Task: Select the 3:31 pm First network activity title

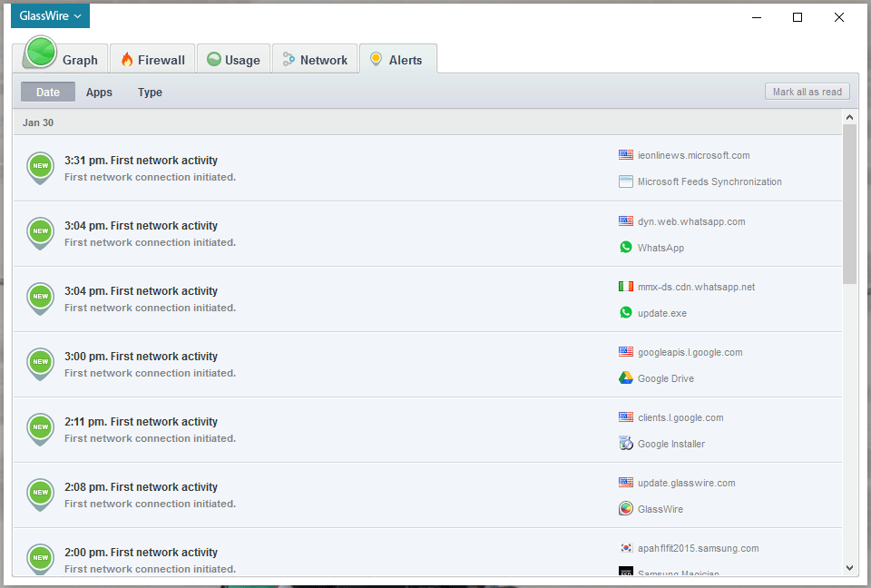Action: (x=141, y=160)
